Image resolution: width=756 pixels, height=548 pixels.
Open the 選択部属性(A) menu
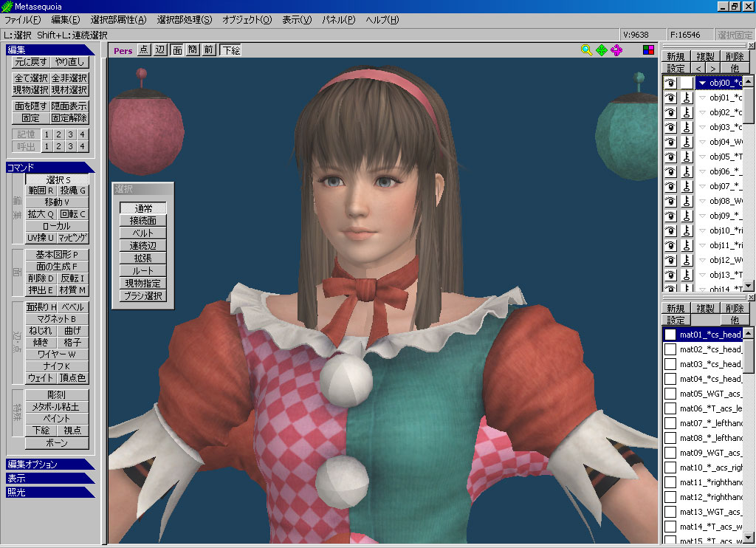(119, 20)
